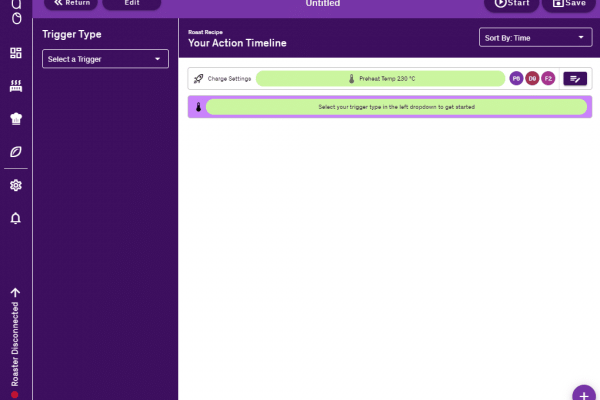The width and height of the screenshot is (600, 400).
Task: Click the roaster heat icon in sidebar
Action: pos(15,86)
